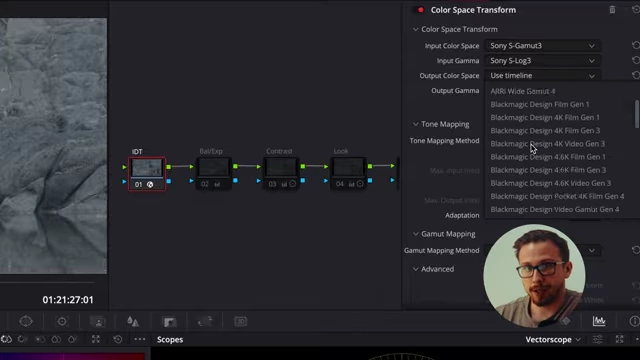Image resolution: width=640 pixels, height=360 pixels.
Task: Reset the Output Color Space parameter
Action: (636, 75)
